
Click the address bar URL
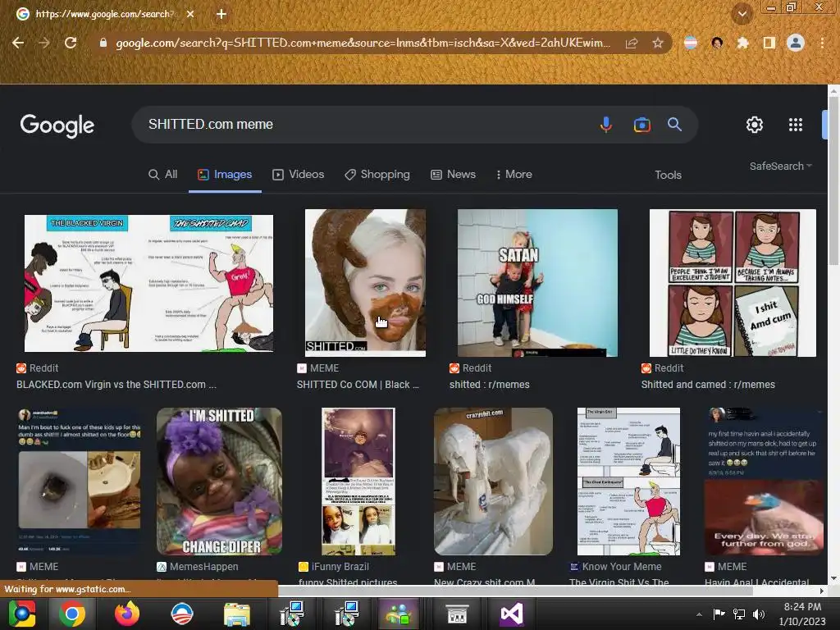[x=363, y=43]
